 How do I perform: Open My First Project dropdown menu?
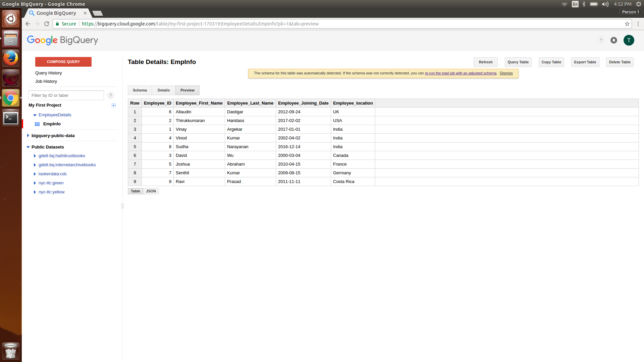tap(114, 105)
